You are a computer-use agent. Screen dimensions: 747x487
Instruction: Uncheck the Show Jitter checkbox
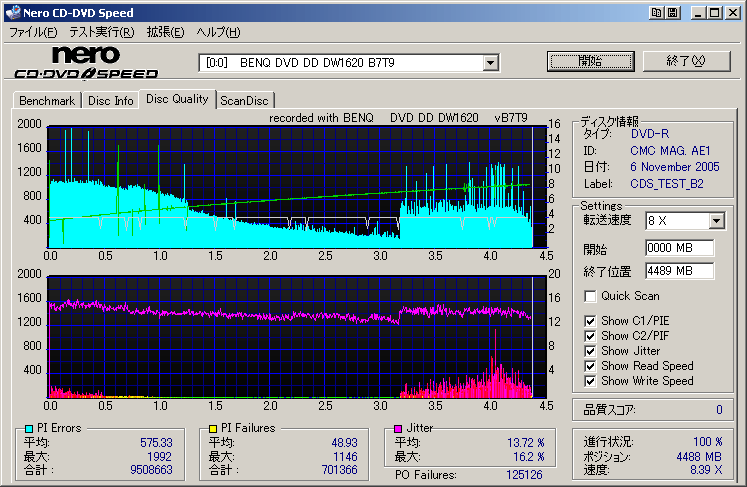coord(590,351)
